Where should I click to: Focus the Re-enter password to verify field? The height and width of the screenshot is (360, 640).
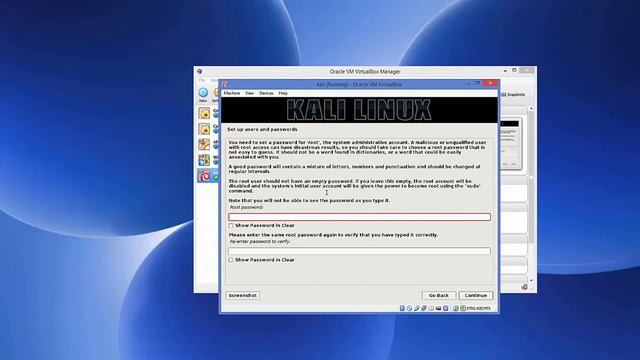click(x=359, y=251)
